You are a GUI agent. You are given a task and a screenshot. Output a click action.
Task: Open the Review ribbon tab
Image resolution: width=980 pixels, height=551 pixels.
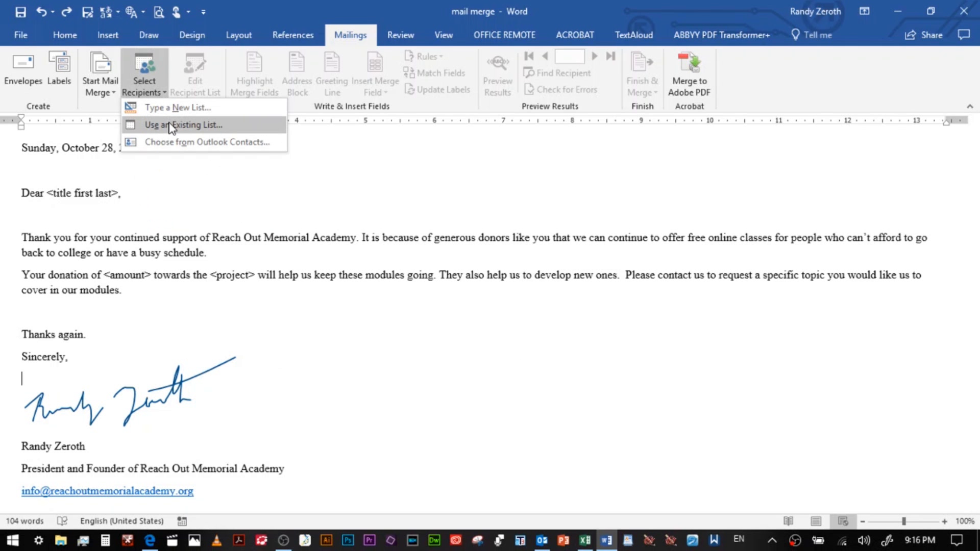click(400, 35)
